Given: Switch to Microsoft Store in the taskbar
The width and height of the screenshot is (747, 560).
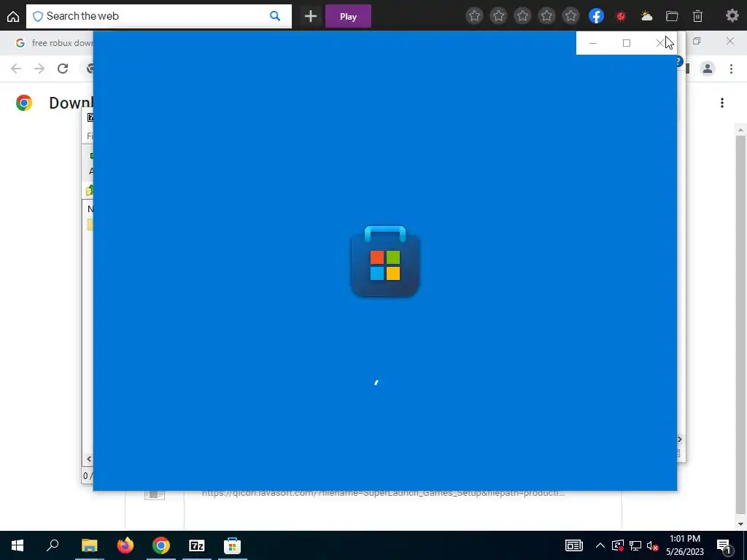Looking at the screenshot, I should 233,545.
